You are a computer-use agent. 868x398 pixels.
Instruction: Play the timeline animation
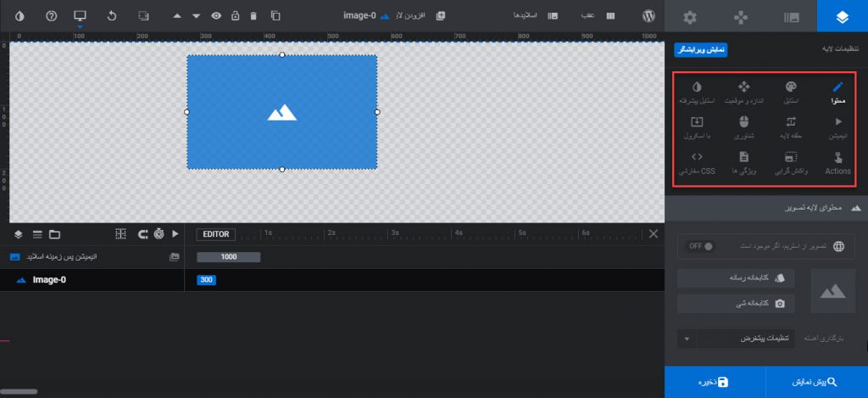175,234
